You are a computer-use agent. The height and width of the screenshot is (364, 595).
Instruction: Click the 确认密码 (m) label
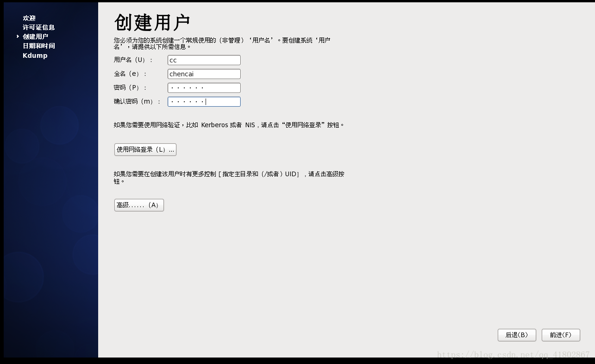pos(137,102)
